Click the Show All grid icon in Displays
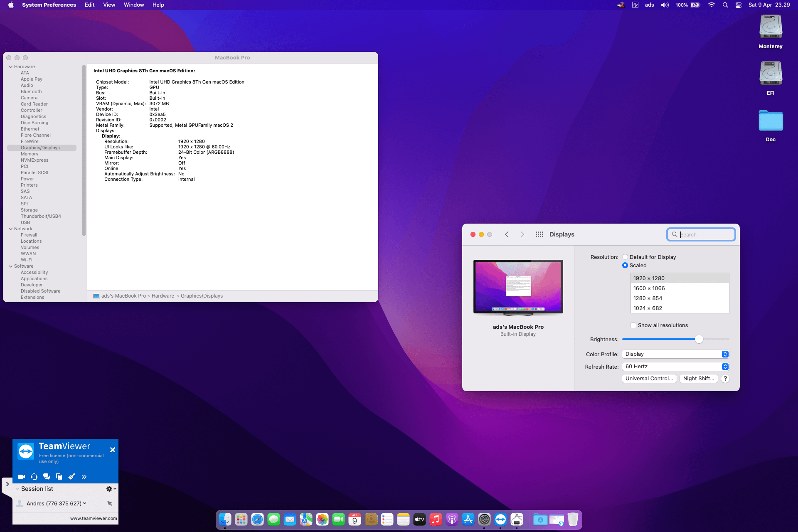The image size is (798, 532). coord(539,234)
